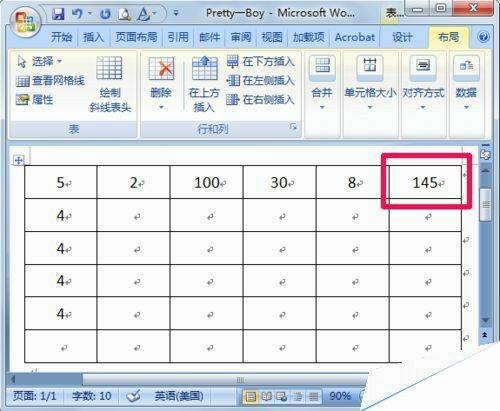
Task: Click the 字数: 10 word count
Action: (x=92, y=396)
